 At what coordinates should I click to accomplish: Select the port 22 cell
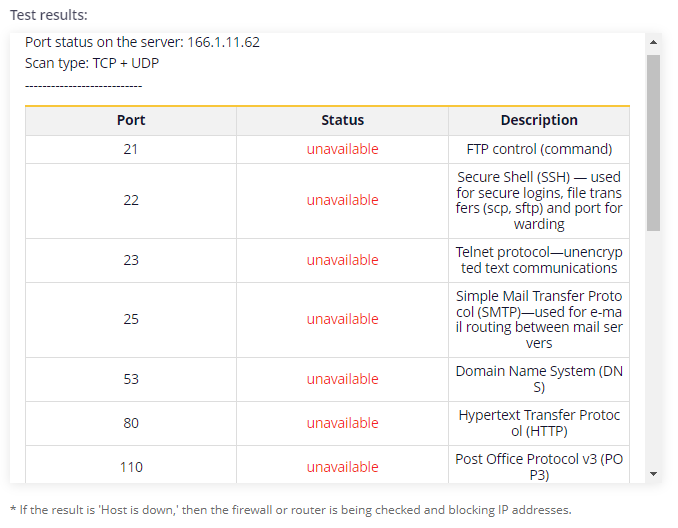pos(131,201)
